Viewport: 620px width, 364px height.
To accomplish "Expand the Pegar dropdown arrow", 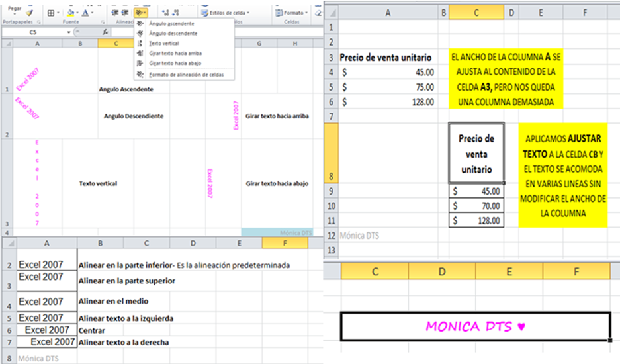I will pos(15,14).
